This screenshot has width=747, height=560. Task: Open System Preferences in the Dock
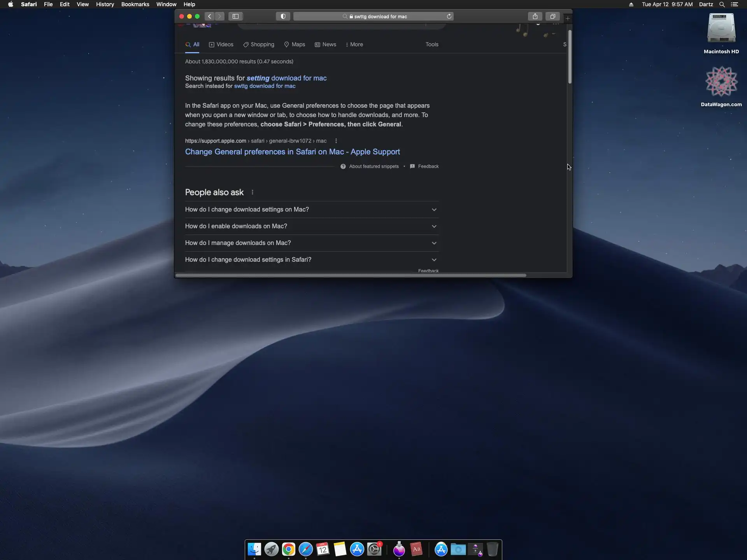[x=374, y=549]
